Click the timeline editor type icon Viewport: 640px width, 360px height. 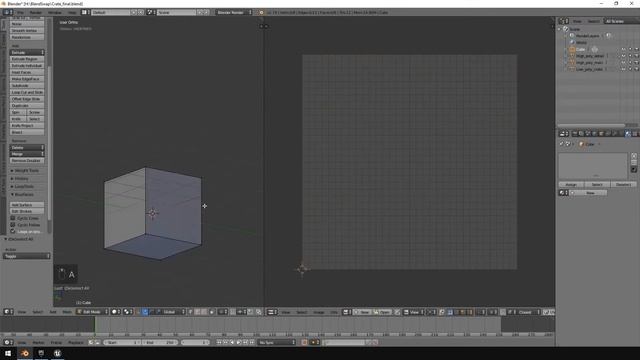[8, 342]
